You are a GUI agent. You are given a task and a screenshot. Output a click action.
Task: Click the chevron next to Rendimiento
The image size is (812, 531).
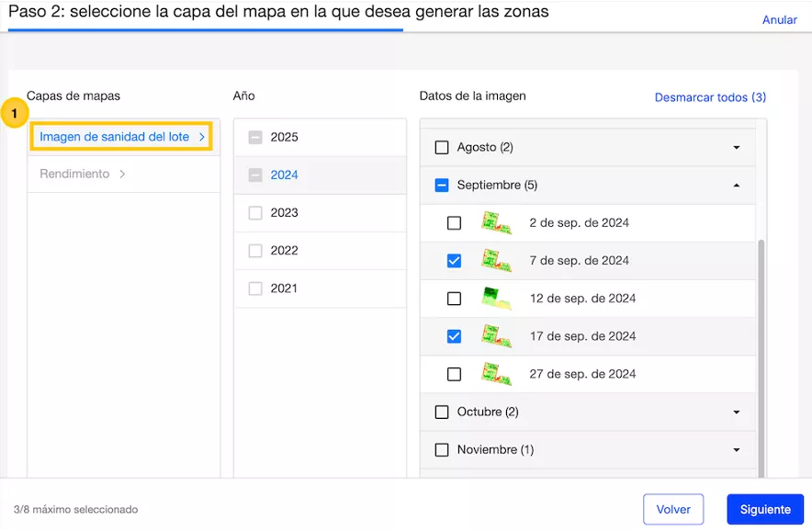pos(123,175)
